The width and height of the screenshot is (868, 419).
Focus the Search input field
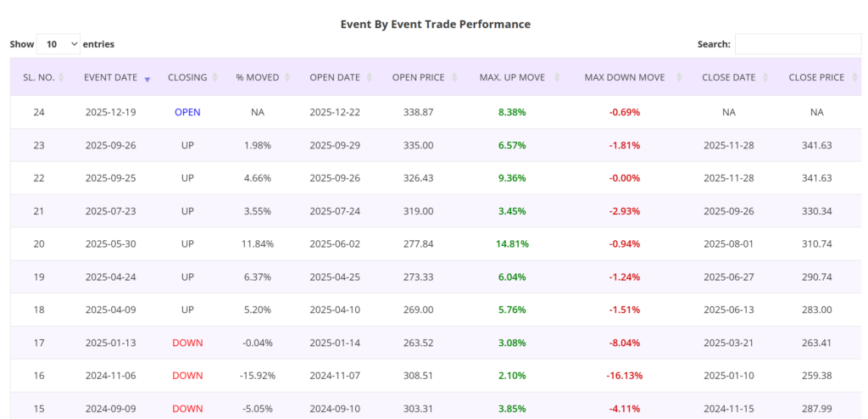coord(798,44)
